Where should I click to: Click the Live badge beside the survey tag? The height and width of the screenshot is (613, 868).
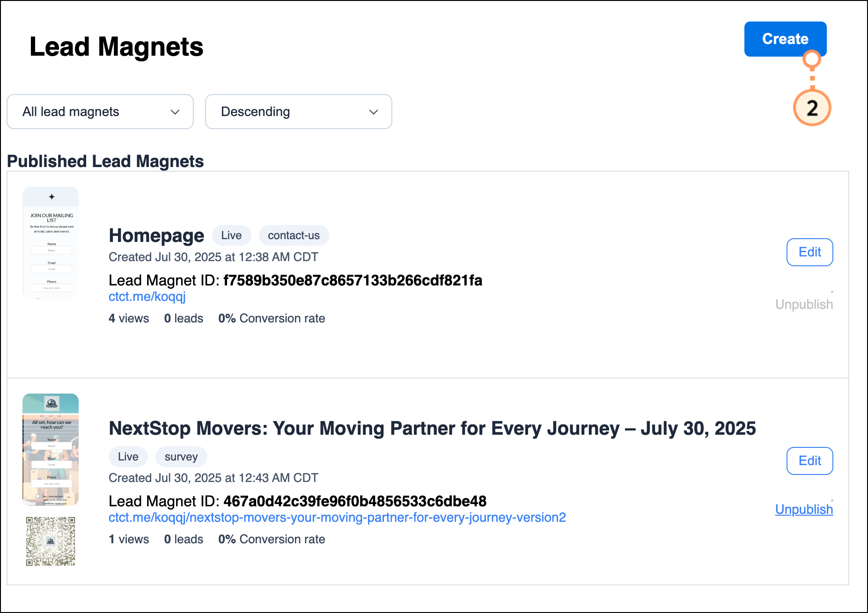[x=128, y=457]
